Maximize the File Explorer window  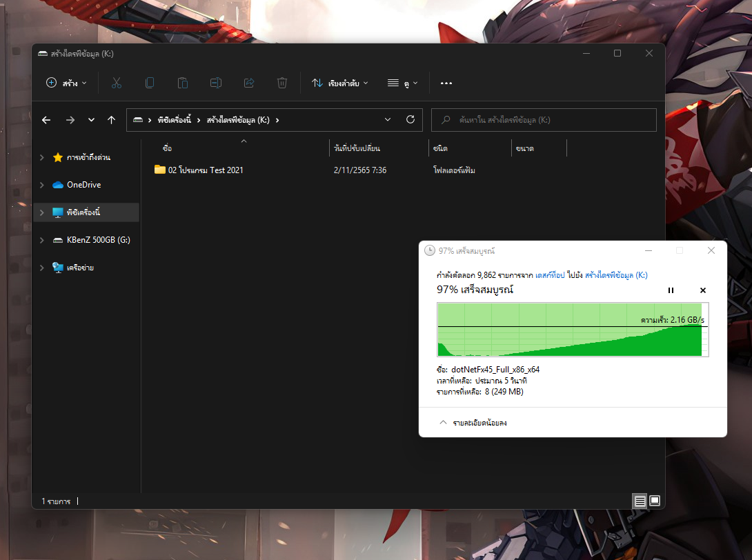click(617, 53)
